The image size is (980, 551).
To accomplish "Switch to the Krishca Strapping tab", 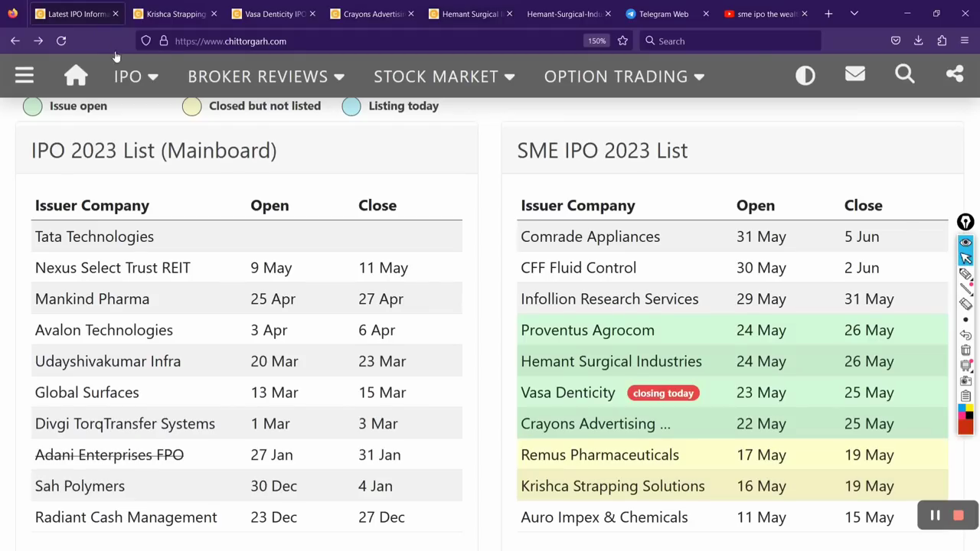I will point(175,14).
